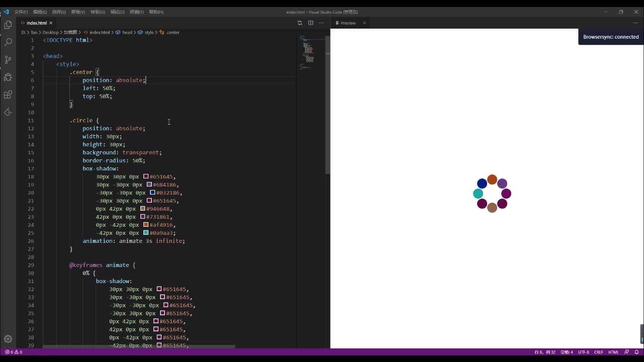Open the Run and Debug view
This screenshot has height=362, width=644.
pos(8,77)
